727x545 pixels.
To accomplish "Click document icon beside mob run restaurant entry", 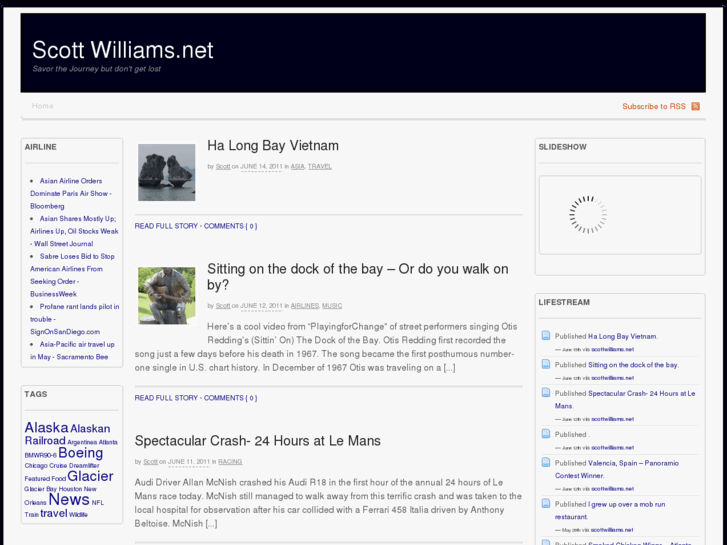I will 546,503.
